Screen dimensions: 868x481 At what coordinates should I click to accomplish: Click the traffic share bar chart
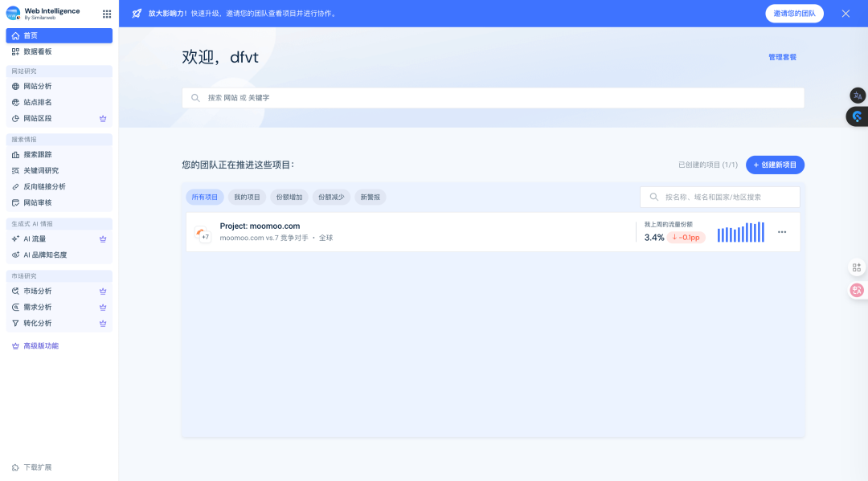(741, 232)
